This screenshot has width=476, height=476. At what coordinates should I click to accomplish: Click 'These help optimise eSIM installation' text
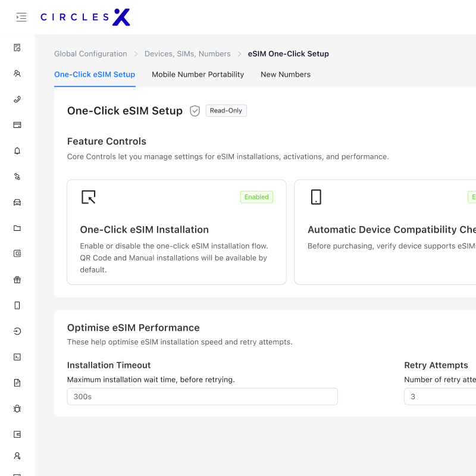point(180,342)
